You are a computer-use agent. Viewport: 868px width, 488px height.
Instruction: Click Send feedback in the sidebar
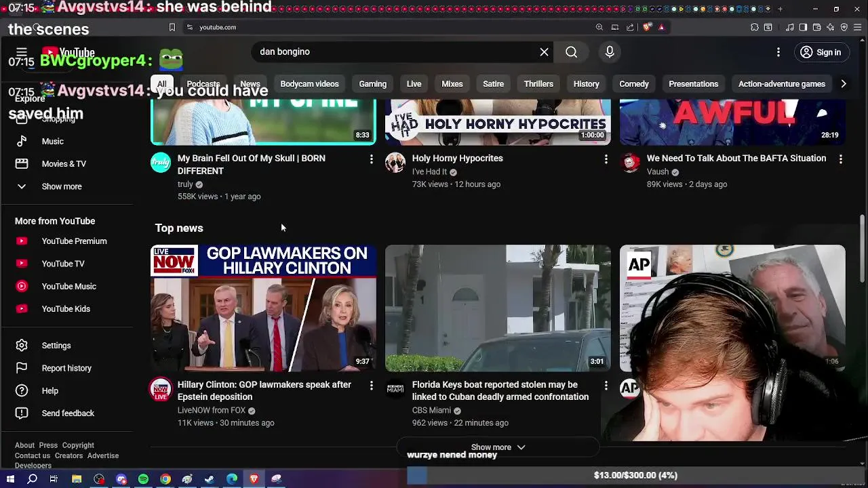click(x=68, y=413)
